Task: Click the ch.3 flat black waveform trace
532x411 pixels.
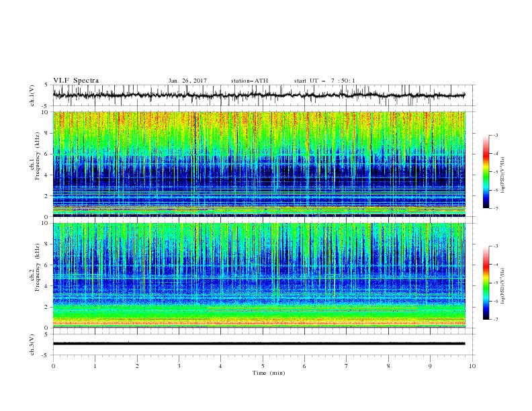Action: (x=259, y=344)
